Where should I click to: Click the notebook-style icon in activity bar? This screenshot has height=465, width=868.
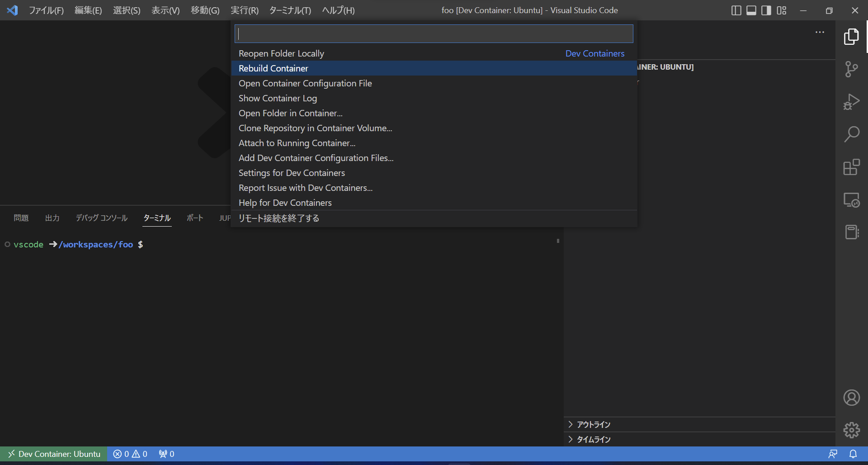(x=851, y=232)
